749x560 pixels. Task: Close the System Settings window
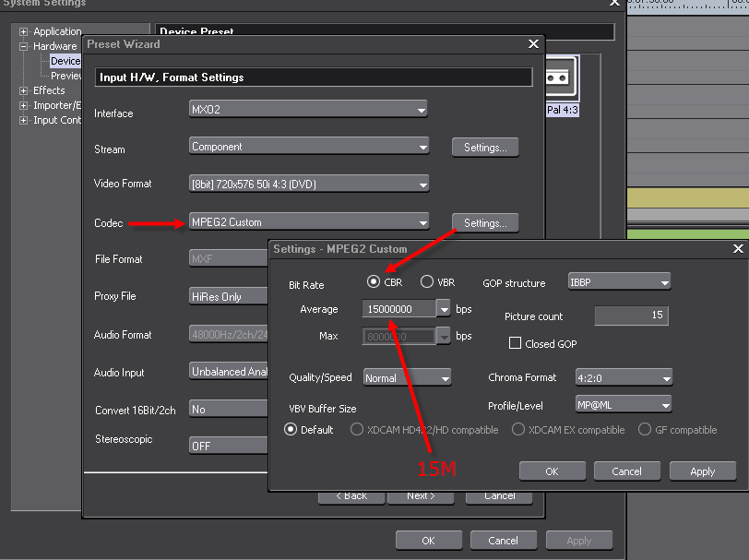614,3
